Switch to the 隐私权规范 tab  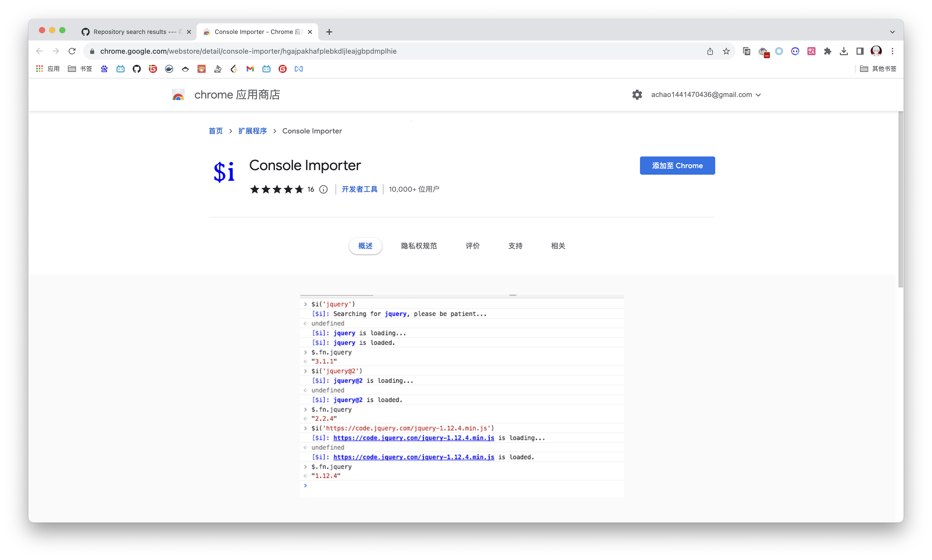(419, 246)
